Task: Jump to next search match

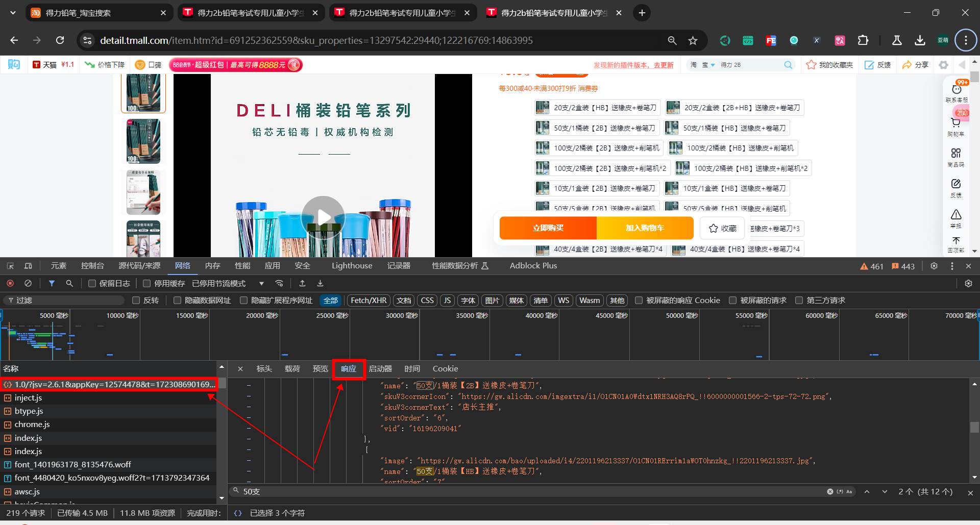Action: coord(885,492)
